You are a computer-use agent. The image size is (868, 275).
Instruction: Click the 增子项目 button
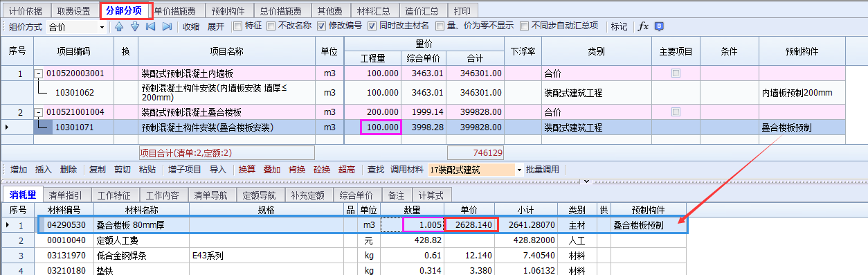click(x=185, y=170)
